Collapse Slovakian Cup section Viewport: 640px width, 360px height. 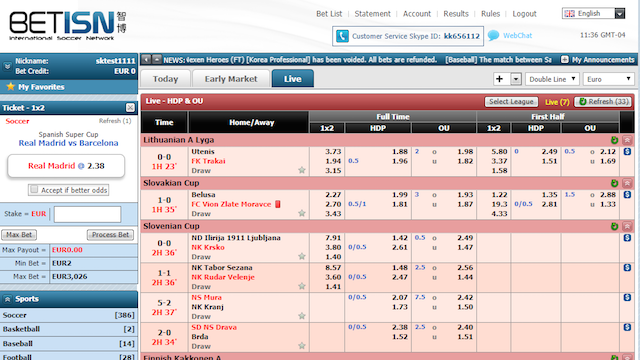[627, 183]
